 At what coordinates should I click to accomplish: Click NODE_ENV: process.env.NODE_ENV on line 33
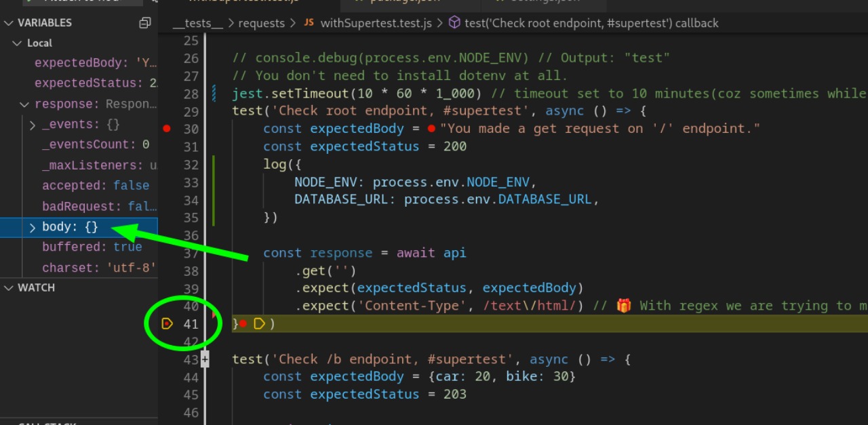416,182
